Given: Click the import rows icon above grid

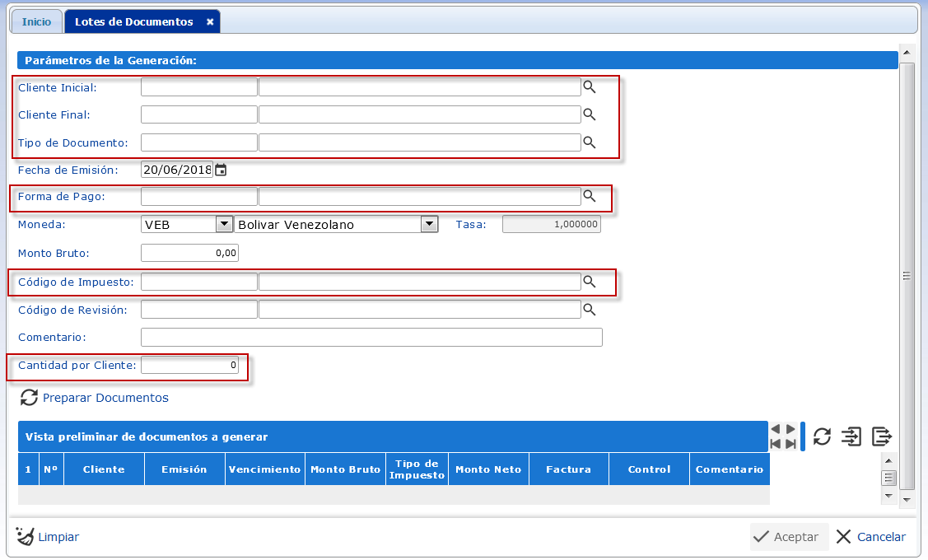Looking at the screenshot, I should click(x=851, y=436).
